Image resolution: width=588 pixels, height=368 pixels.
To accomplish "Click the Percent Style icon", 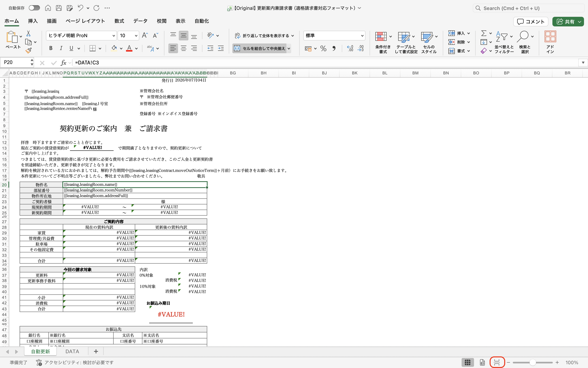I will (x=323, y=48).
